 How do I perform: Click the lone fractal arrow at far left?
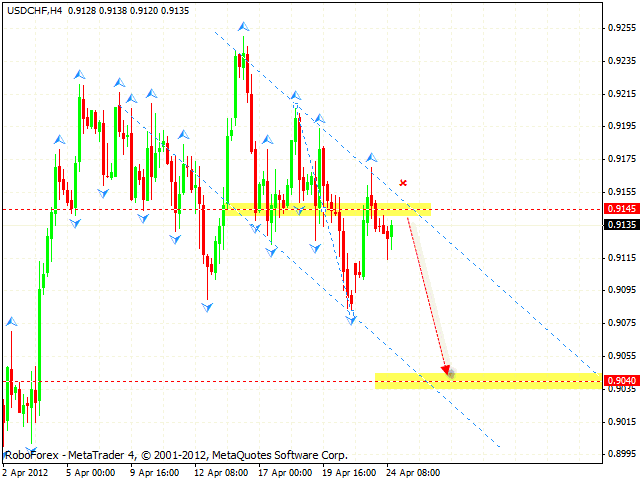(12, 322)
